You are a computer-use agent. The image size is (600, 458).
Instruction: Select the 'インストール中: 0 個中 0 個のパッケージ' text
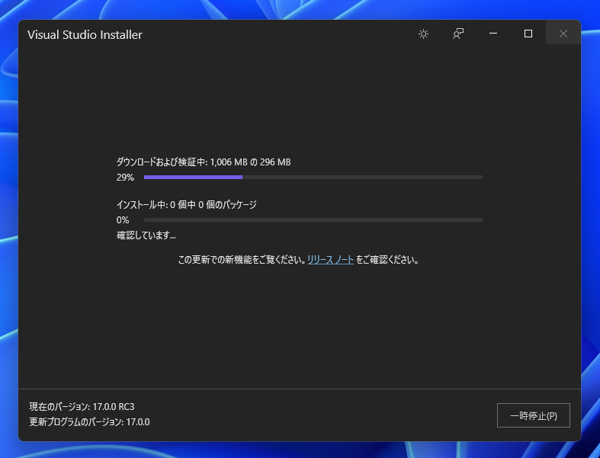coord(186,205)
